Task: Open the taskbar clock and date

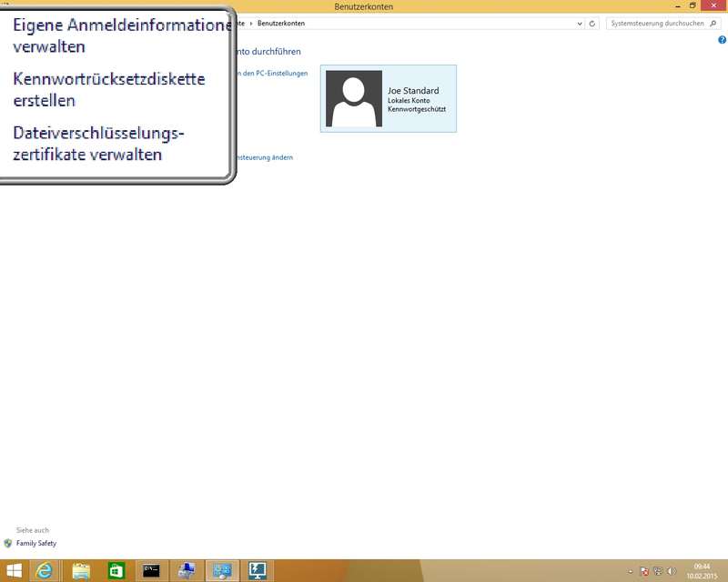Action: coord(702,571)
